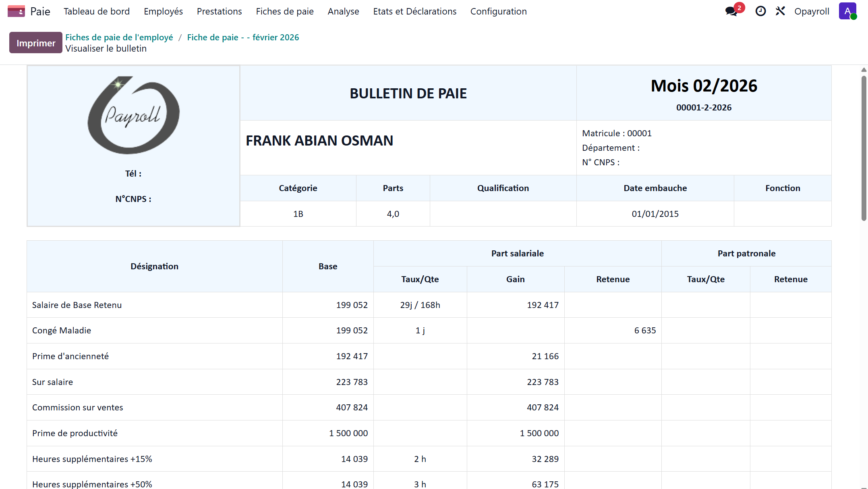Image resolution: width=868 pixels, height=489 pixels.
Task: Open the Fiches de paie menu
Action: click(285, 11)
